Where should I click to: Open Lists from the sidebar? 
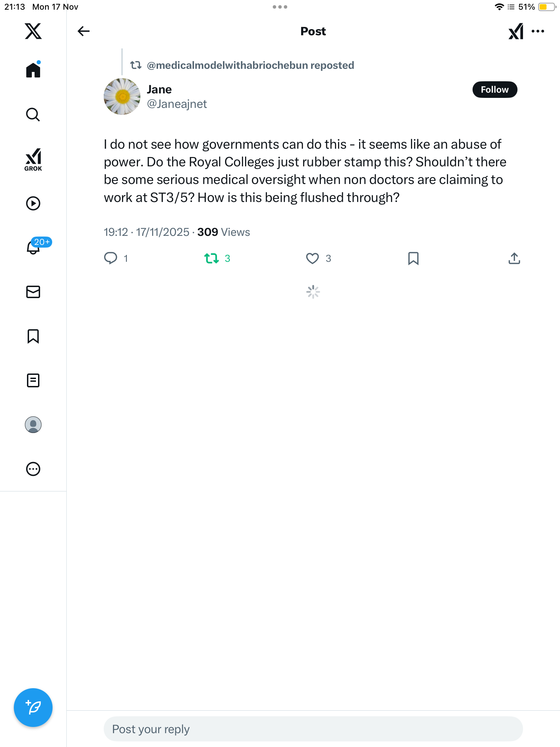[x=33, y=380]
